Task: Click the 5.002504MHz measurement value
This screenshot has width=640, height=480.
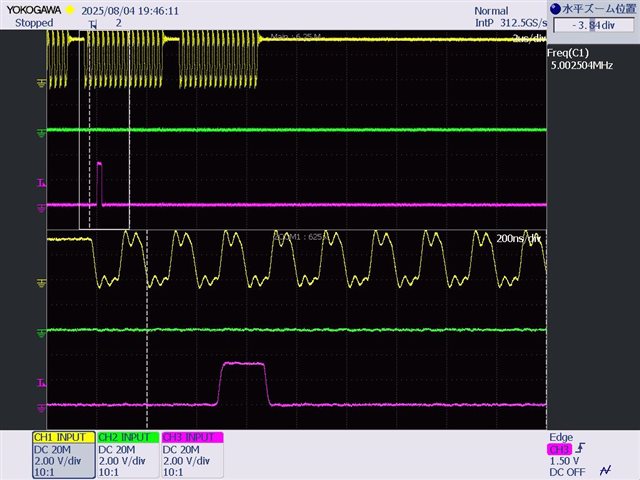Action: [x=582, y=65]
